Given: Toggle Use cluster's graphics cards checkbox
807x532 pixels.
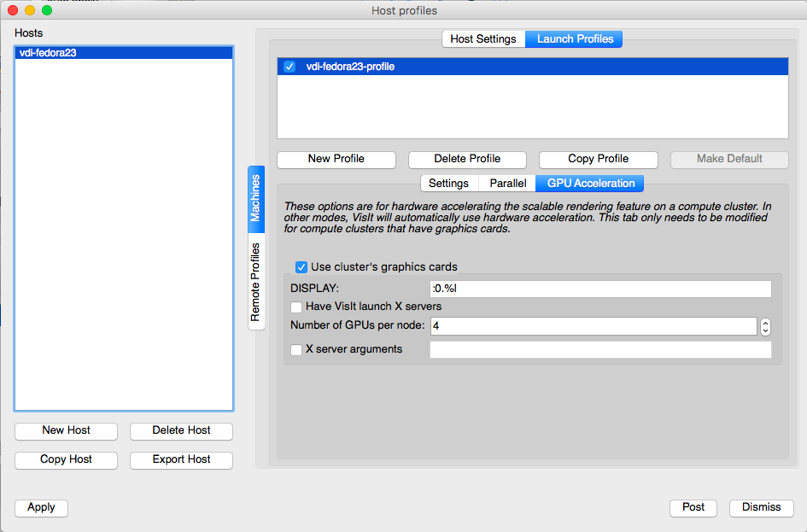Looking at the screenshot, I should [x=301, y=267].
